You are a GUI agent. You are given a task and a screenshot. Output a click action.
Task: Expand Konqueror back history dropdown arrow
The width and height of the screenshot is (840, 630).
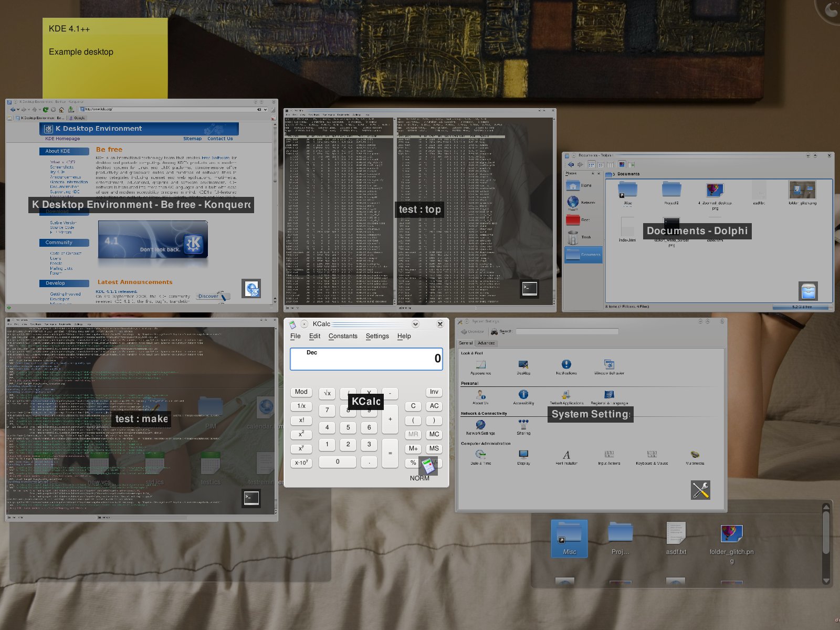pyautogui.click(x=18, y=110)
